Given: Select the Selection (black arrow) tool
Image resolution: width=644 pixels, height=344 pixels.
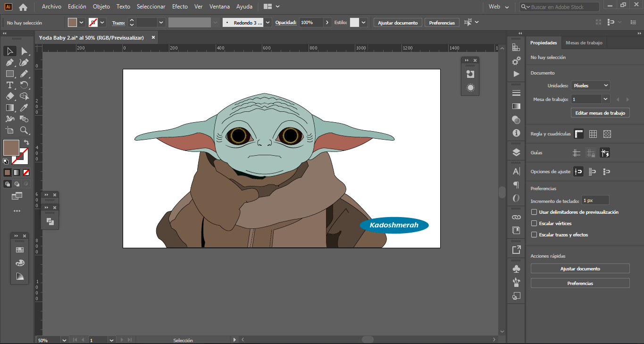Looking at the screenshot, I should 9,51.
